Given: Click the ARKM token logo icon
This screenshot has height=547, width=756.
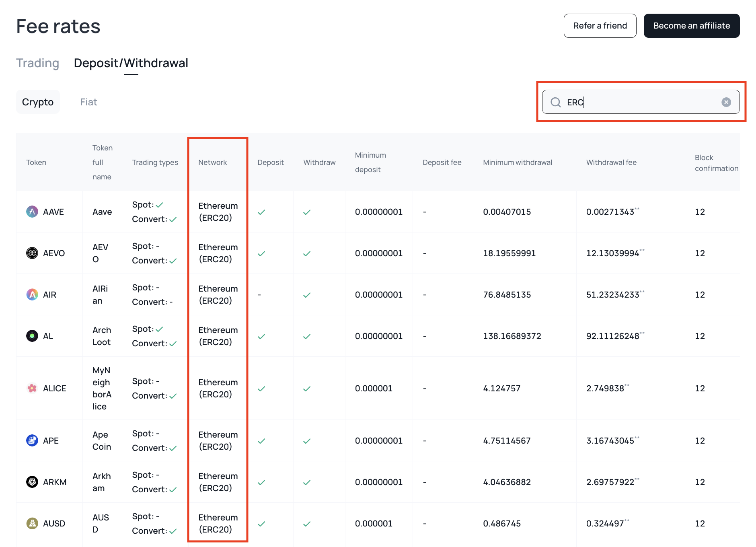Looking at the screenshot, I should click(32, 482).
